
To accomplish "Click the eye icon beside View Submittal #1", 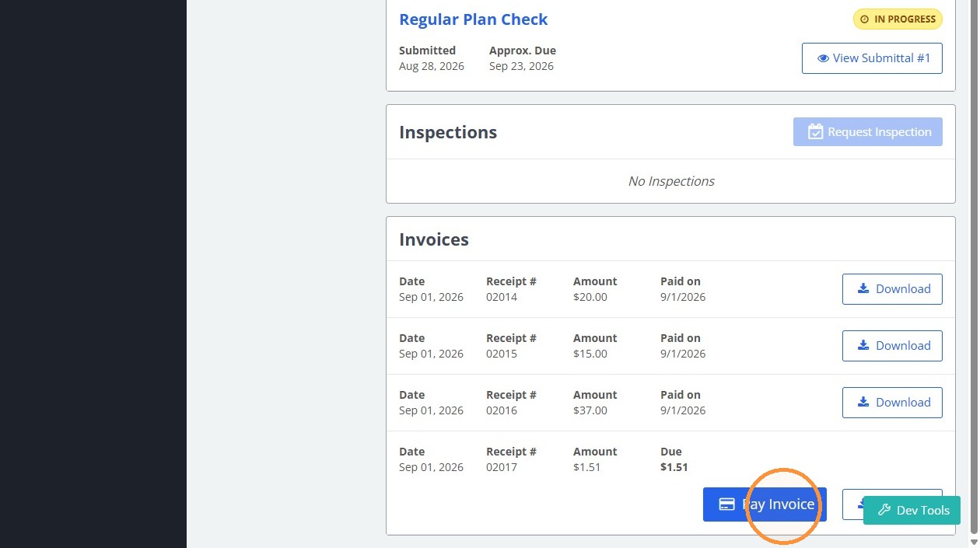I will (x=823, y=58).
